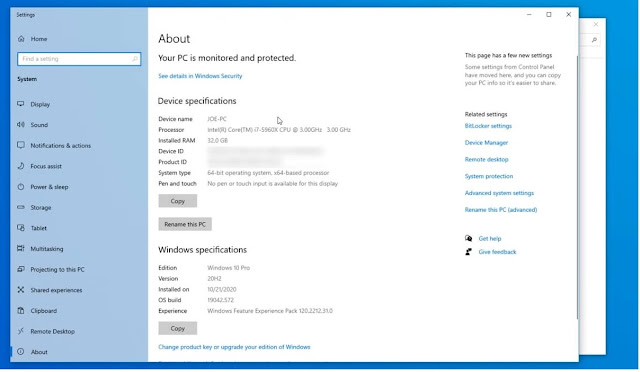
Task: Open the Home settings page
Action: [39, 39]
